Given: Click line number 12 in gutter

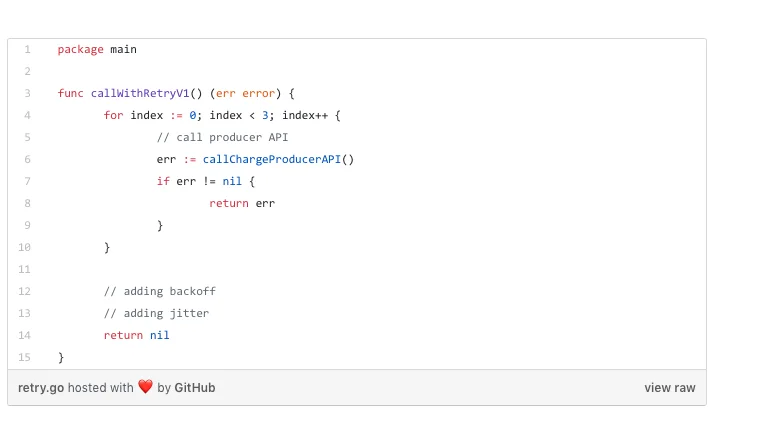Looking at the screenshot, I should pyautogui.click(x=25, y=291).
